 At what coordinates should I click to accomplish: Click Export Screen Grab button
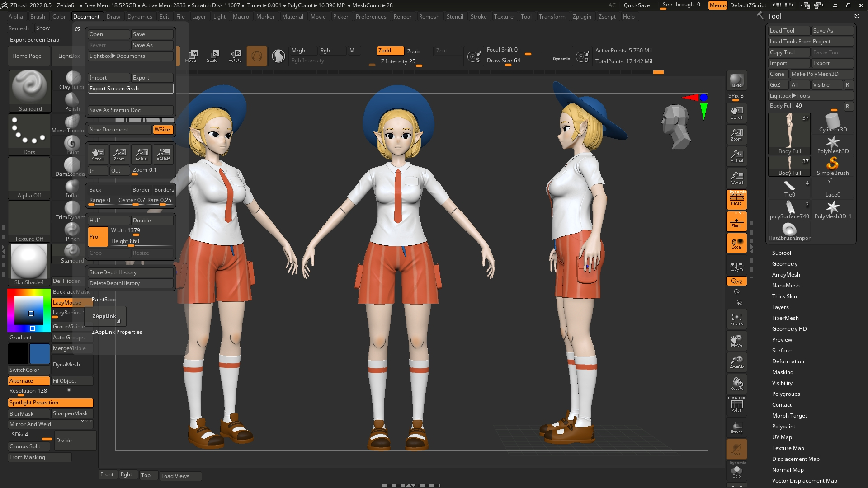[x=130, y=89]
